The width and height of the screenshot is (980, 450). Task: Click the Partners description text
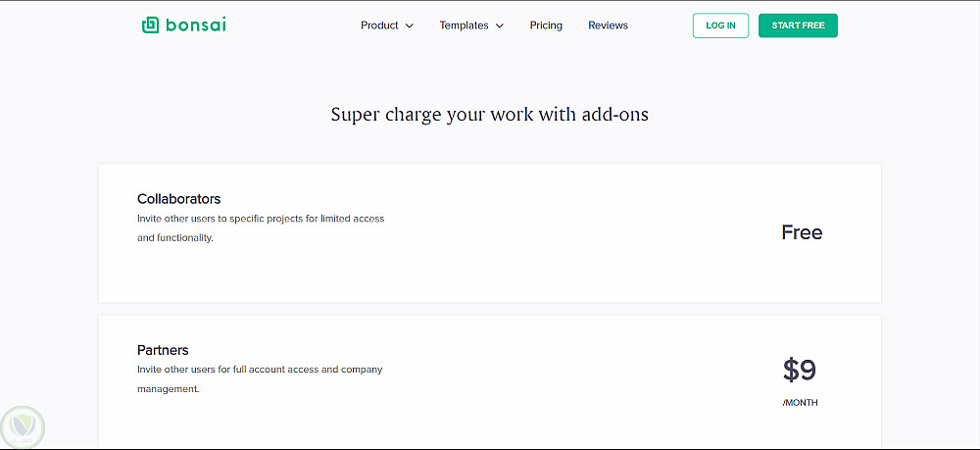click(260, 378)
